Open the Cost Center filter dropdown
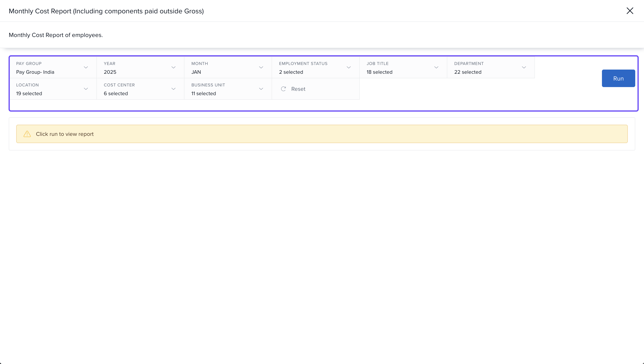This screenshot has width=644, height=364. (x=140, y=89)
